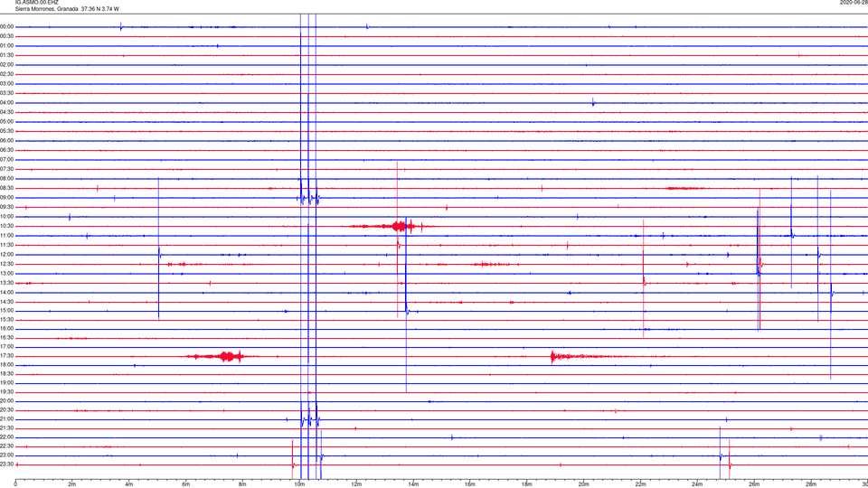The width and height of the screenshot is (868, 488).
Task: Click the red tremor burst on 17:30 trace near 8m
Action: coord(222,356)
